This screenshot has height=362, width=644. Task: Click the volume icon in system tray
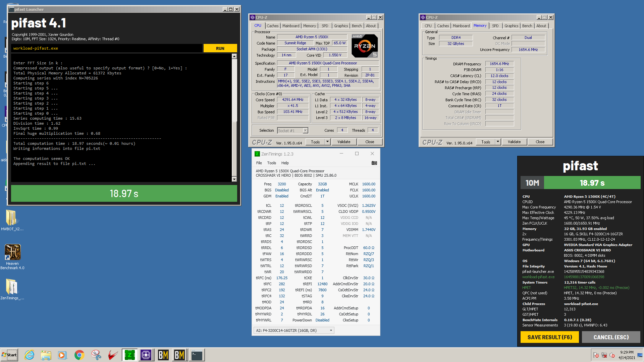612,355
